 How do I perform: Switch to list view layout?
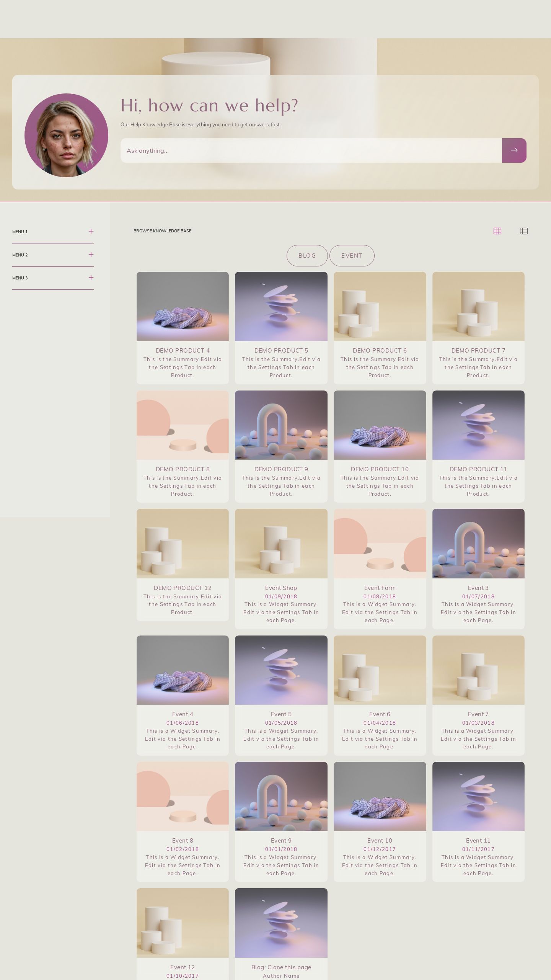(x=523, y=231)
